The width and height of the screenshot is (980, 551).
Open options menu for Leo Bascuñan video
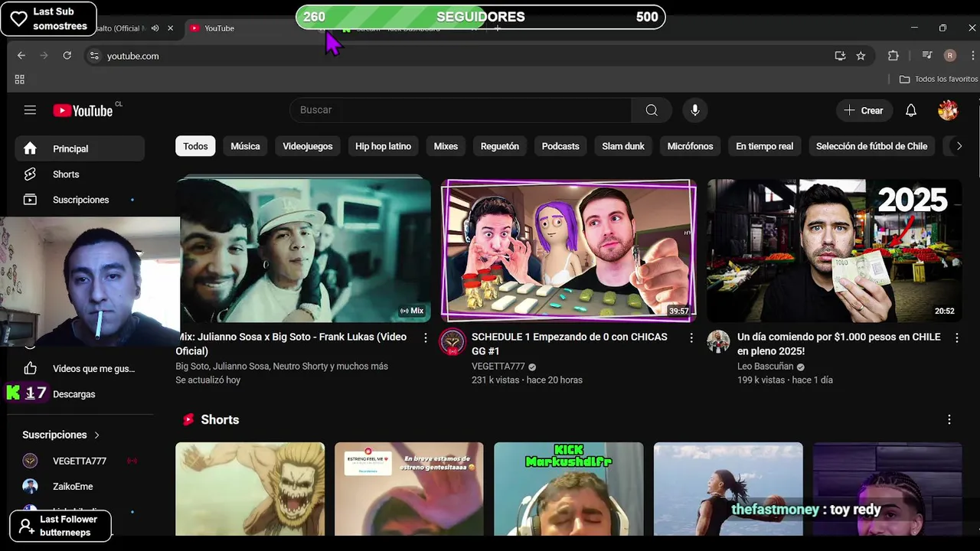(956, 337)
